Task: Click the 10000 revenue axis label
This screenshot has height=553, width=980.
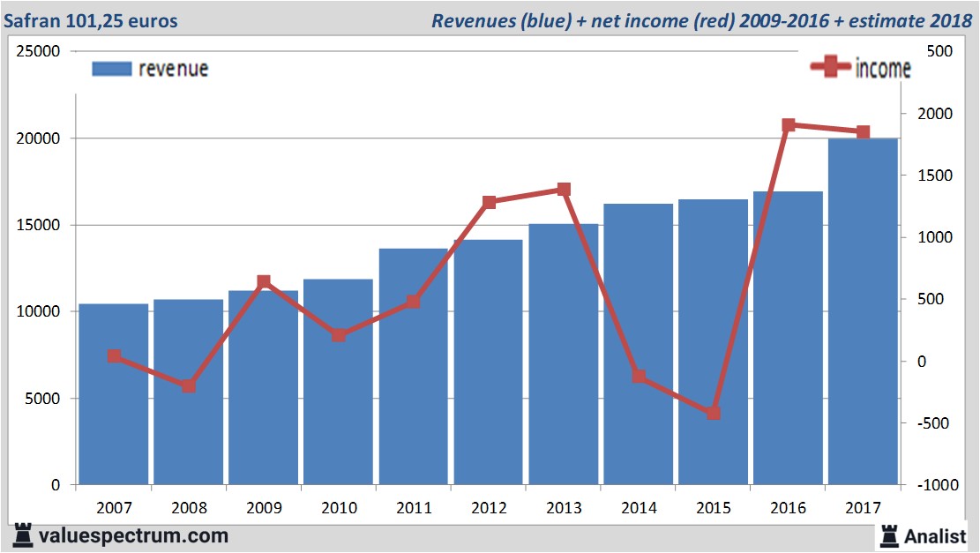Action: [38, 311]
